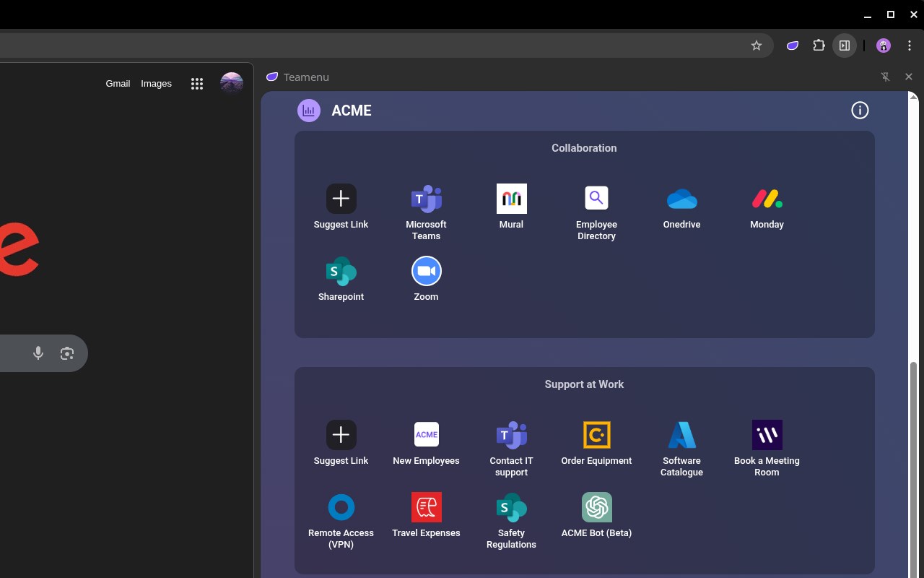
Task: Click the Collaboration section heading
Action: coord(584,148)
